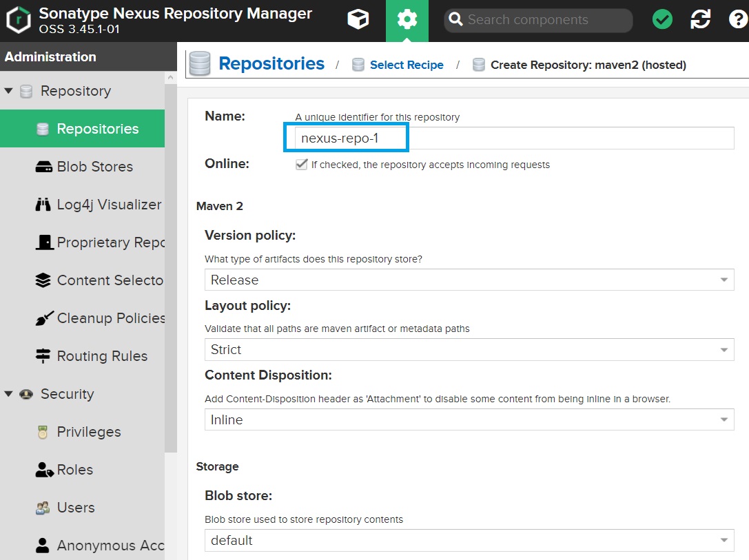749x560 pixels.
Task: Click the Select Recipe breadcrumb icon
Action: pos(358,65)
